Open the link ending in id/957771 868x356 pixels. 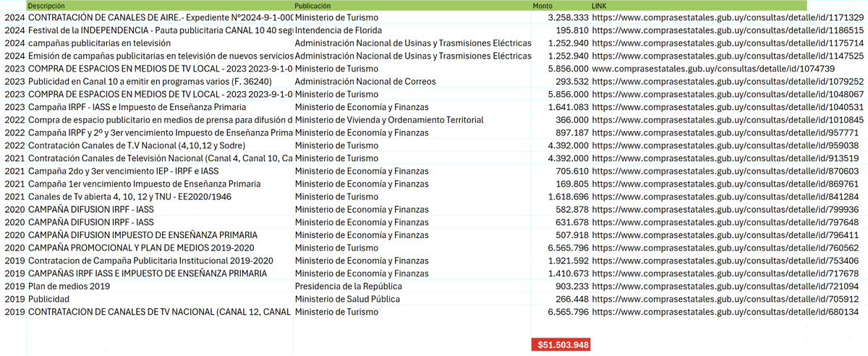point(725,132)
